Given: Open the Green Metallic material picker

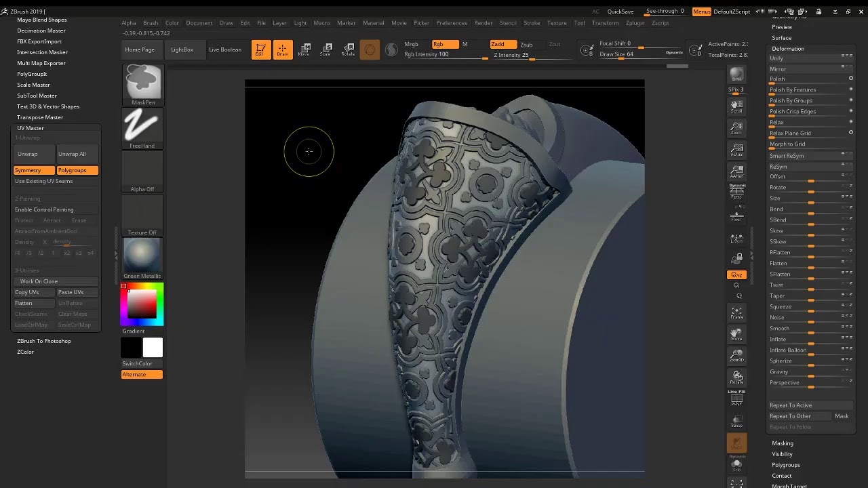Looking at the screenshot, I should [142, 258].
